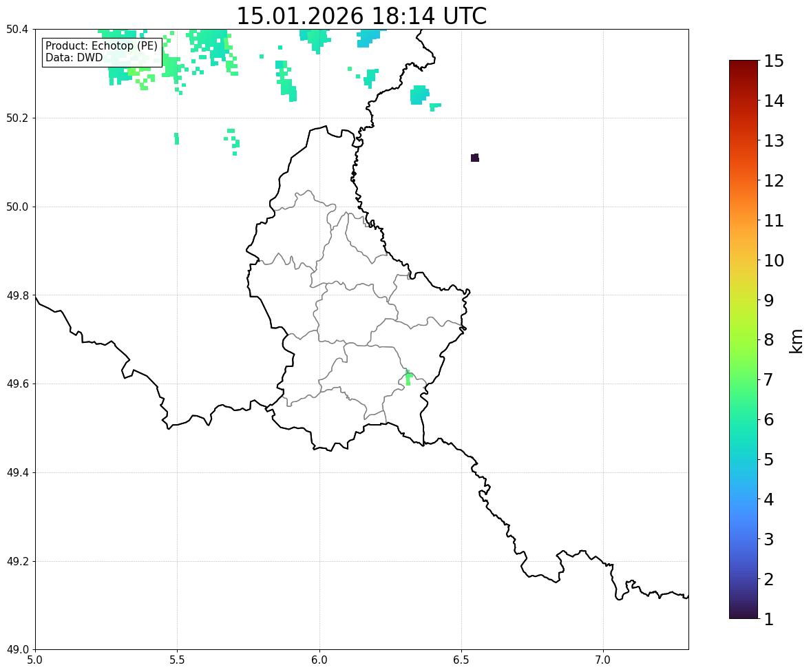Image resolution: width=811 pixels, height=672 pixels.
Task: Click the colorbar tick label '6'
Action: point(768,419)
